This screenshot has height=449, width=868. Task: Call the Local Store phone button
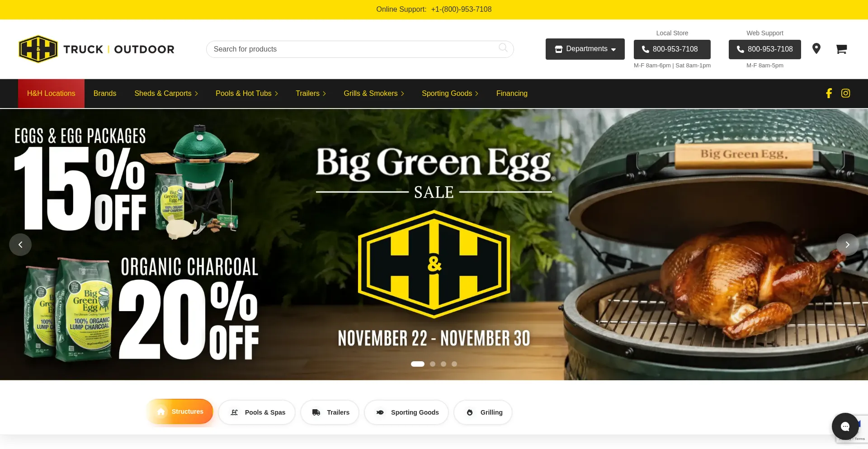pyautogui.click(x=672, y=49)
